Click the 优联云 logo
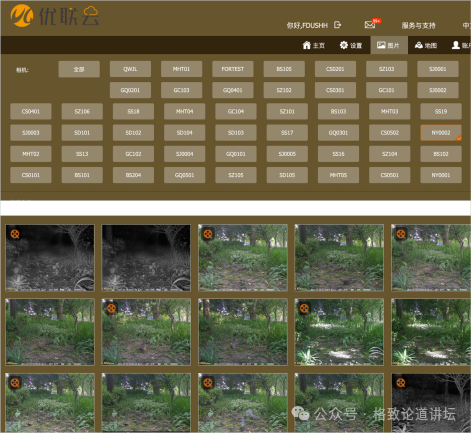Screen dimensions: 471x433 (x=55, y=16)
